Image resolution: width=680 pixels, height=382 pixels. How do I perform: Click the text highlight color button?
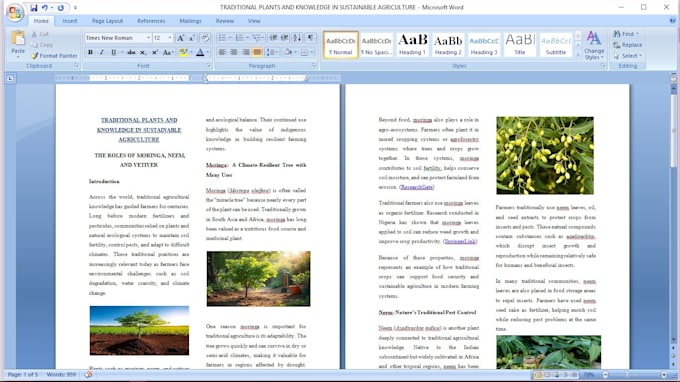tap(183, 52)
